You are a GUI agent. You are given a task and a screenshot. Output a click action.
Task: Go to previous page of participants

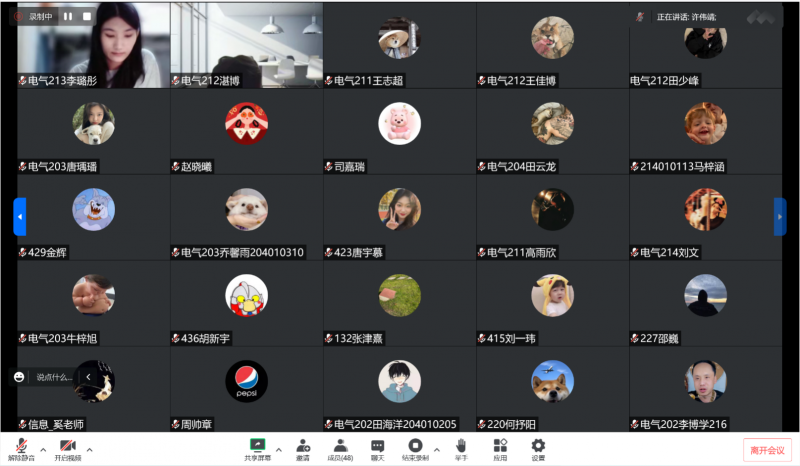(x=20, y=217)
